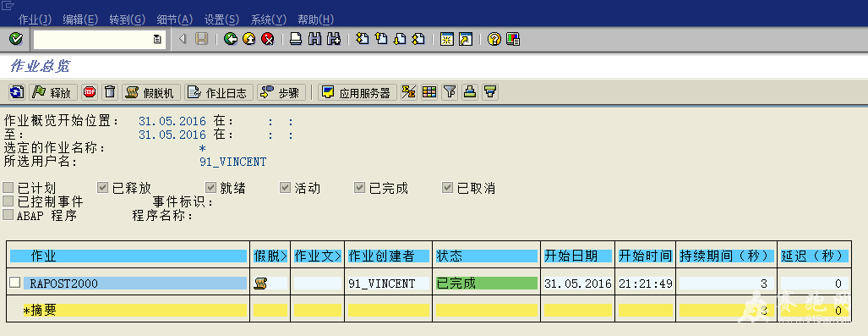Click the create shortcut icon
The image size is (868, 336).
coord(466,40)
